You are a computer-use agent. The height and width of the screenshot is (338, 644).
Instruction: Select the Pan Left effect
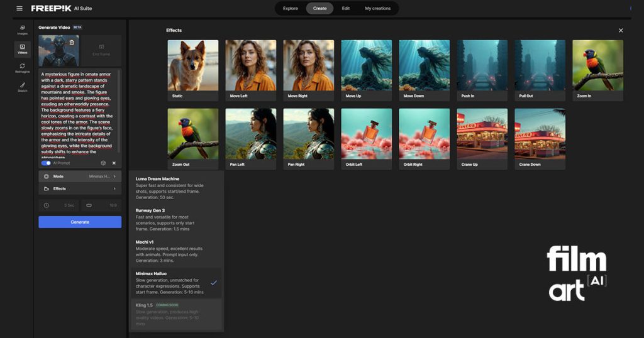pyautogui.click(x=250, y=139)
